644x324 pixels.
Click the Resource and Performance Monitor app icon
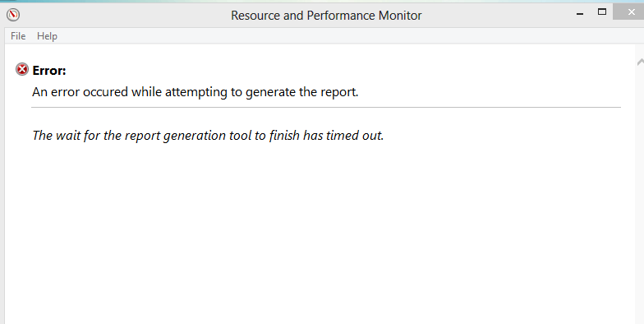(x=13, y=15)
